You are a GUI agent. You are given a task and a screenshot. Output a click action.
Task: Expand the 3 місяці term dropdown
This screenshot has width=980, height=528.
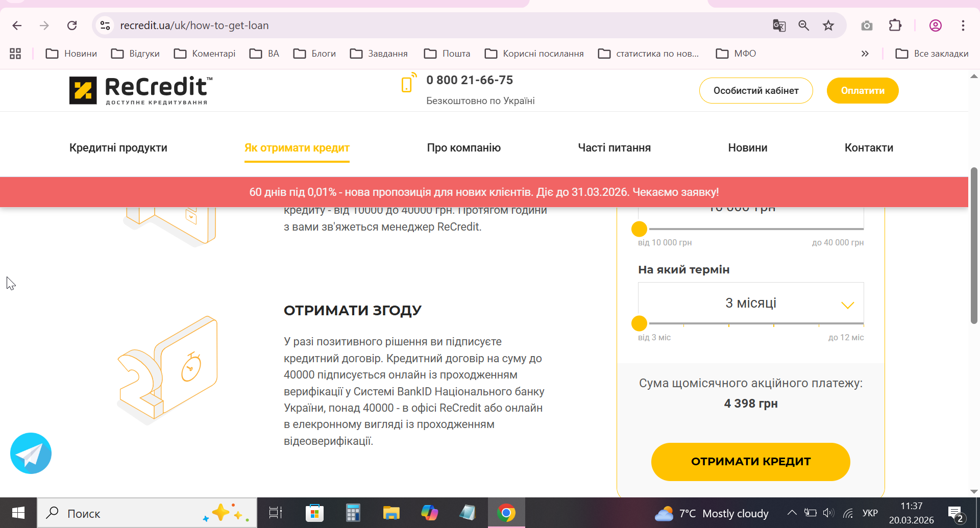pos(751,303)
